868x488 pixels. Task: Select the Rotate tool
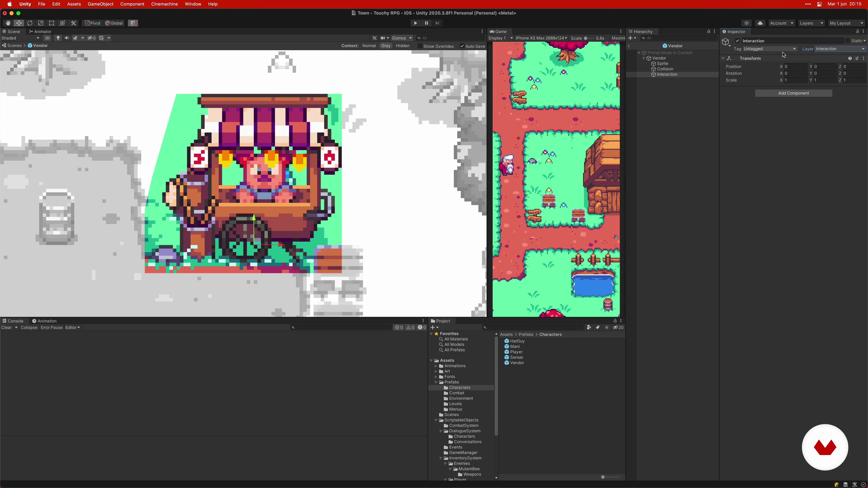pyautogui.click(x=30, y=23)
